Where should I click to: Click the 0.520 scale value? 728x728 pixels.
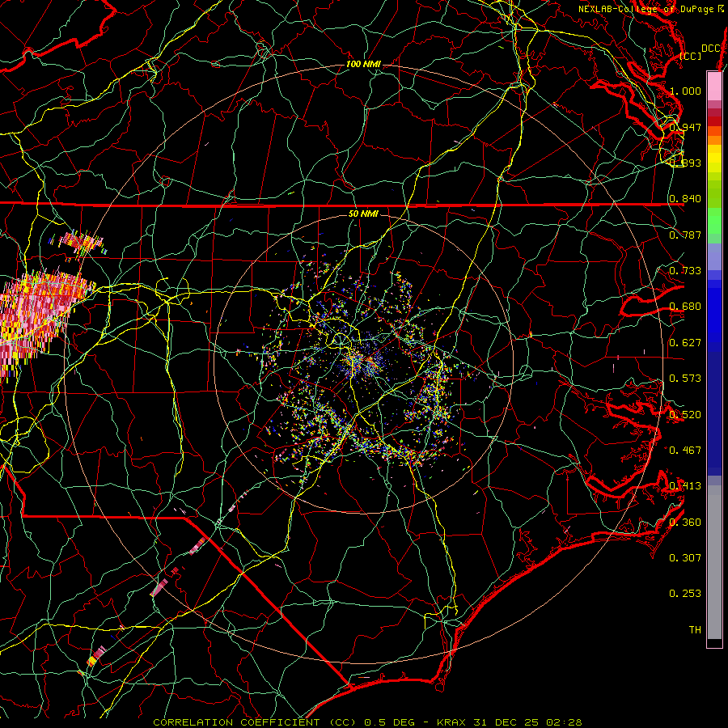point(685,415)
